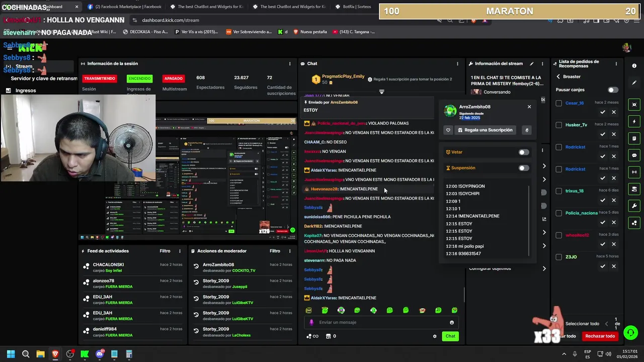
Task: Click the Enviar un mensaje input field
Action: click(381, 322)
